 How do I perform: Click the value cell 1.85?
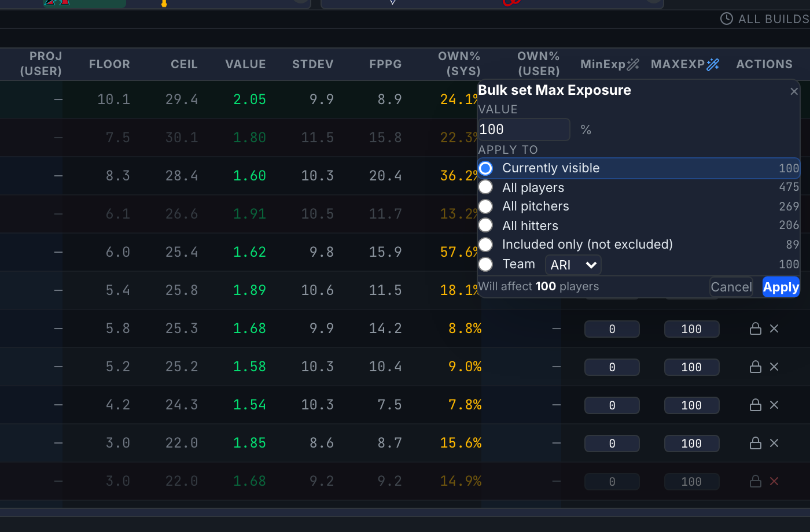249,443
